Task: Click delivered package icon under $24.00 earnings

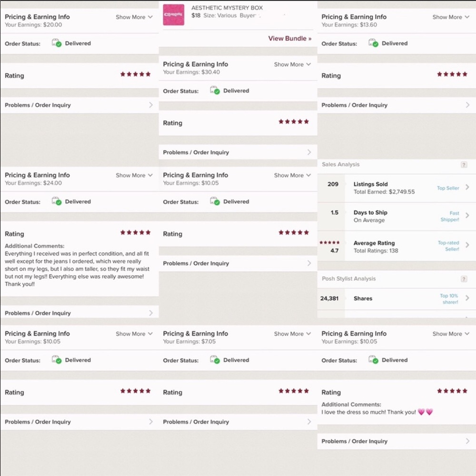Action: (57, 201)
